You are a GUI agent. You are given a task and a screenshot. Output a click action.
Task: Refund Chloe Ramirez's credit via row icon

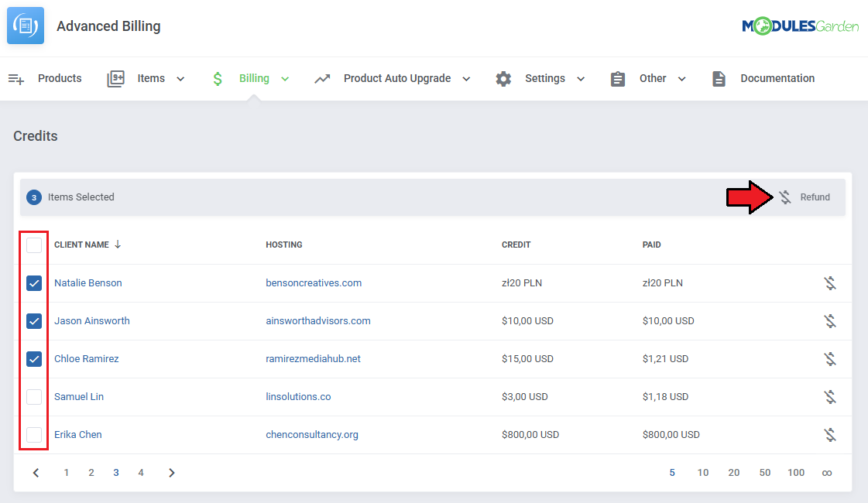[830, 359]
